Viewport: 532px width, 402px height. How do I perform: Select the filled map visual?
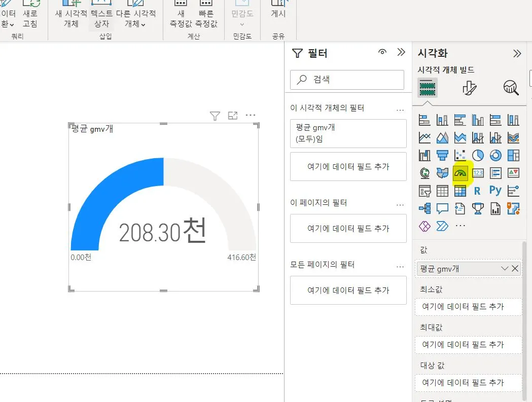coord(442,173)
